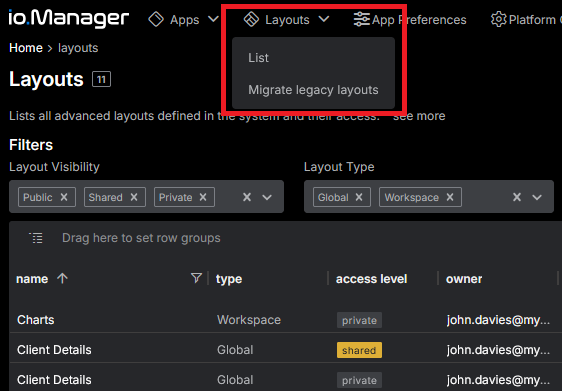The width and height of the screenshot is (562, 391).
Task: Click the Public chip label
Action: click(38, 197)
